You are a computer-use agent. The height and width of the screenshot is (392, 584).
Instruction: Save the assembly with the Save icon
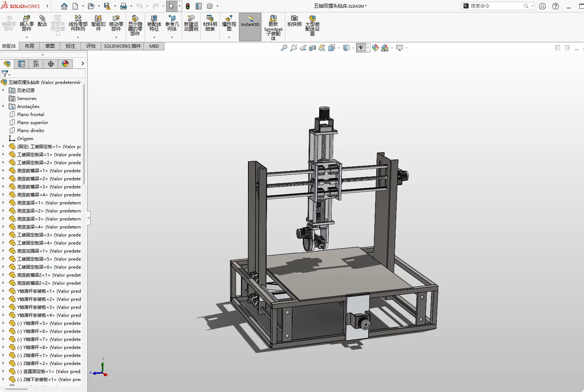(107, 6)
